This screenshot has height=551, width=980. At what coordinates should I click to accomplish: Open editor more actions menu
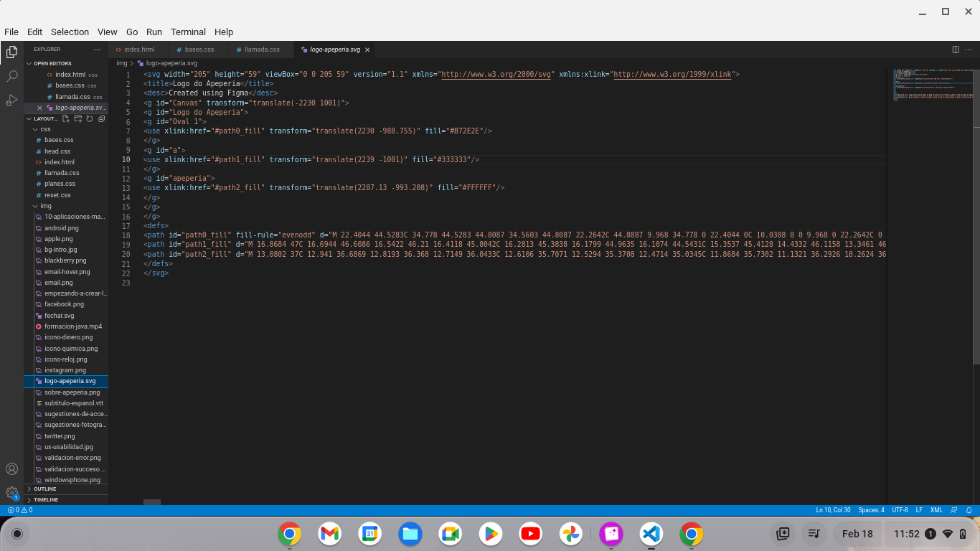[970, 50]
